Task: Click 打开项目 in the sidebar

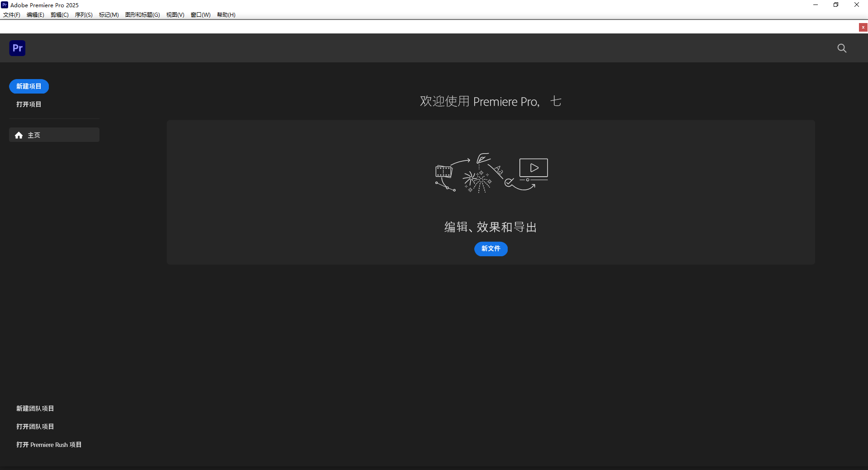Action: click(28, 104)
